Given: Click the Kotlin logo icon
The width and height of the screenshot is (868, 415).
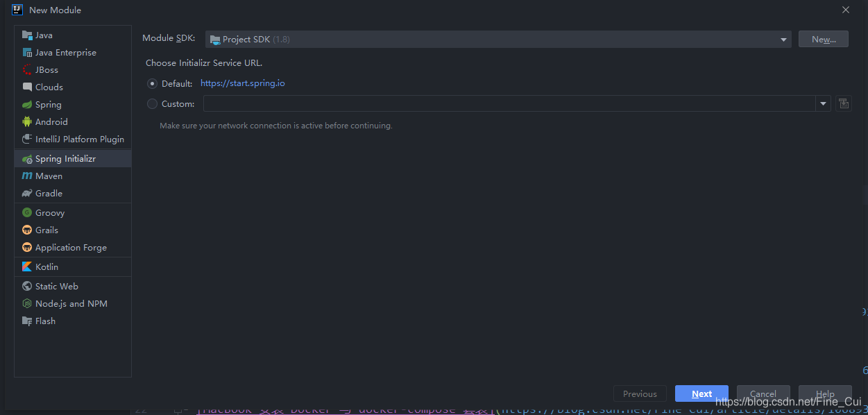Looking at the screenshot, I should coord(27,267).
